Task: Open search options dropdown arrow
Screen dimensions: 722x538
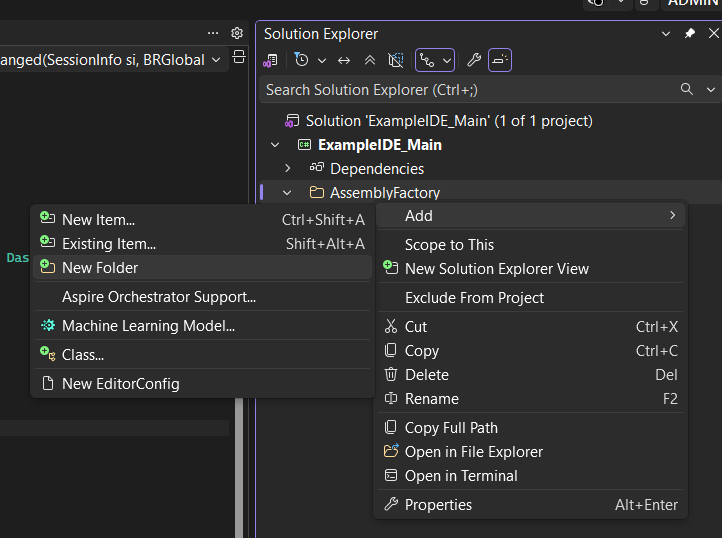Action: tap(710, 90)
